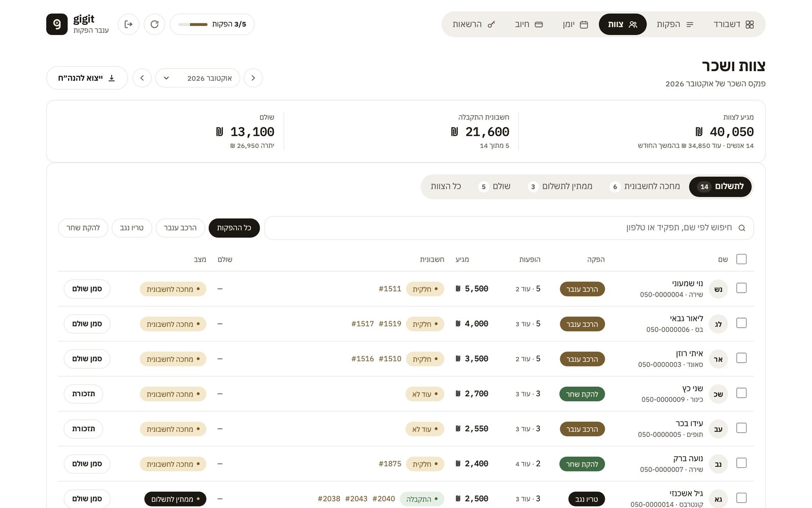Filter by להקת שחר chip
This screenshot has height=508, width=812.
point(83,228)
